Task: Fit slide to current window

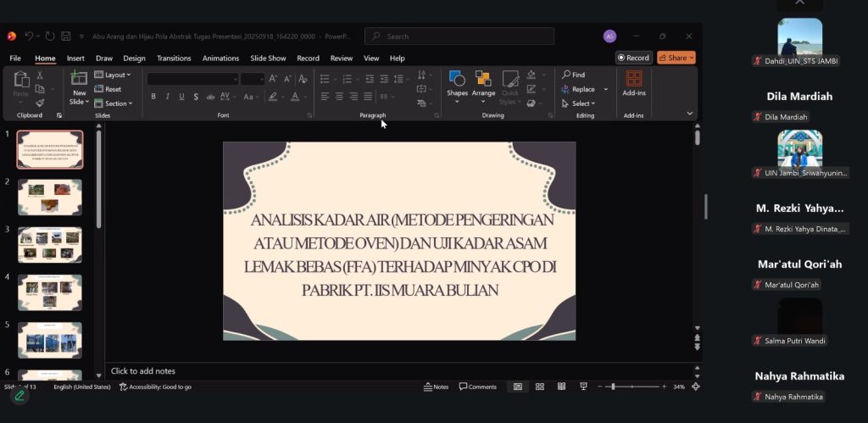Action: [695, 387]
